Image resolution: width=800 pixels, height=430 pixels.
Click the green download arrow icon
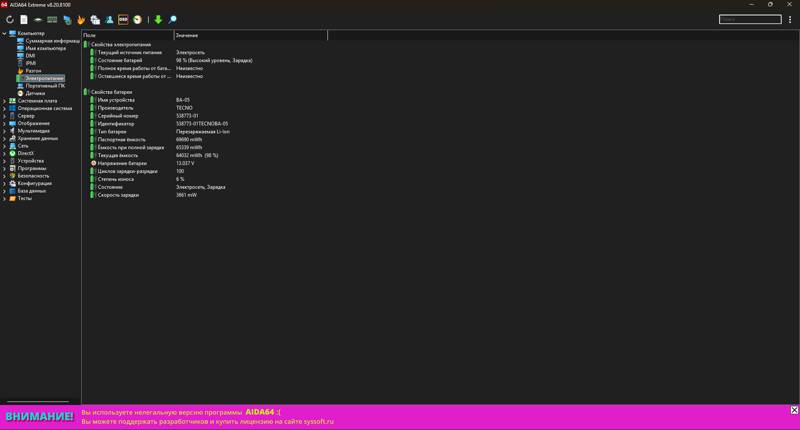pos(158,19)
